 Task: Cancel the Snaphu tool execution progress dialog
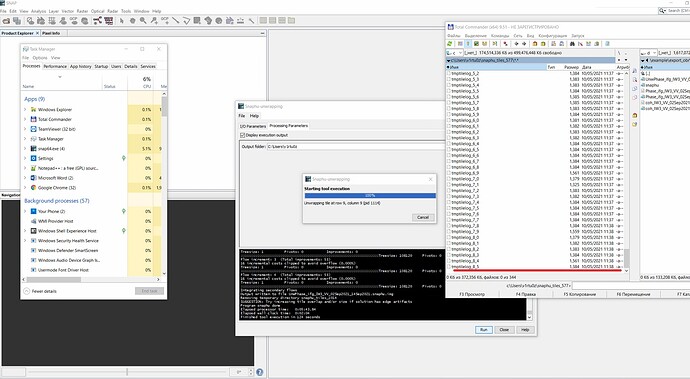(x=423, y=217)
